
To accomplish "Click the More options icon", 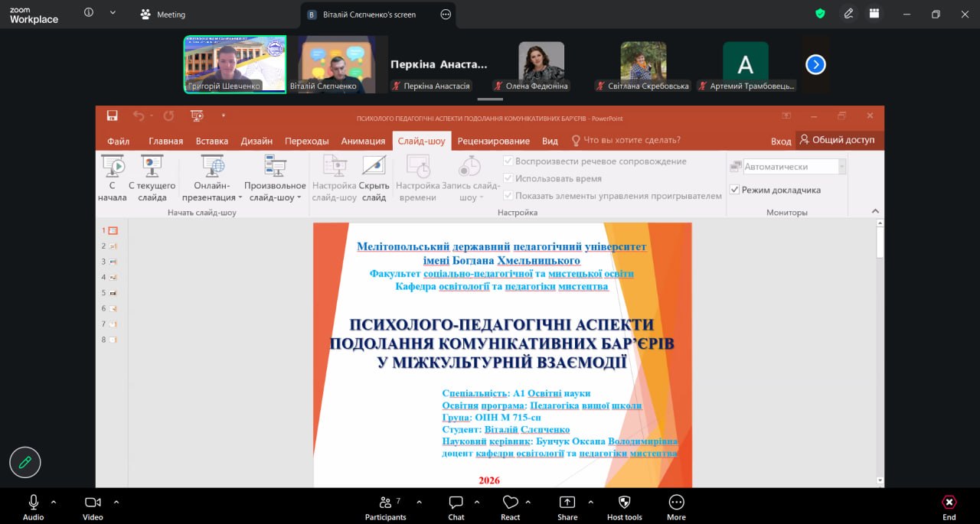I will (676, 502).
